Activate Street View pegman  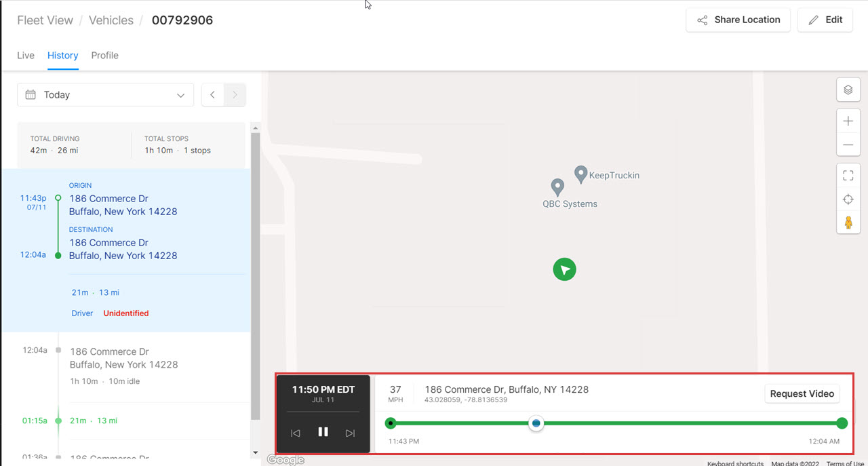click(x=848, y=222)
